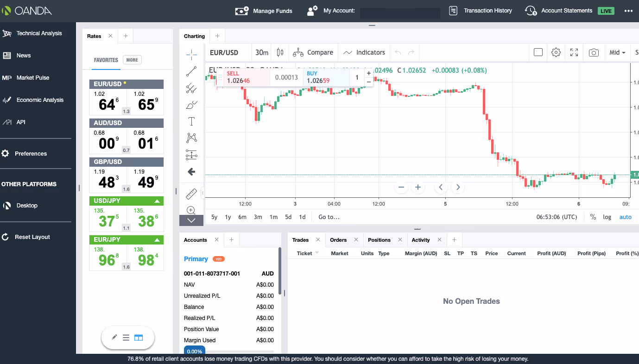This screenshot has height=364, width=639.
Task: Select the pattern drawing tool
Action: click(191, 138)
